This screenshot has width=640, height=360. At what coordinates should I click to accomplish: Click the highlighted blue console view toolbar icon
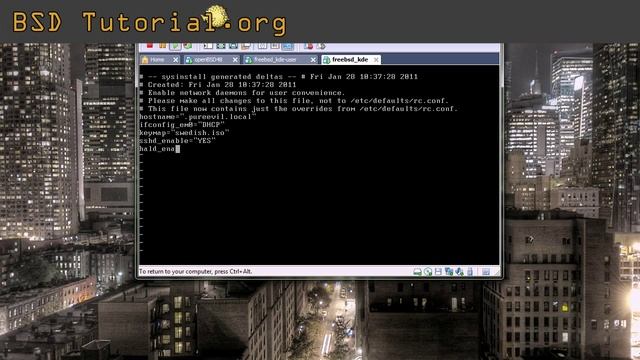click(287, 46)
